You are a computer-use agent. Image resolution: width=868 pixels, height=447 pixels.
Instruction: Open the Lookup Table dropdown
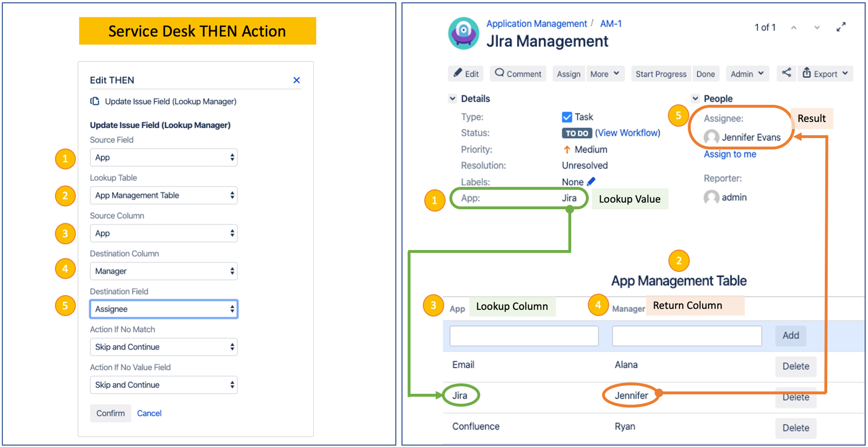click(x=163, y=195)
